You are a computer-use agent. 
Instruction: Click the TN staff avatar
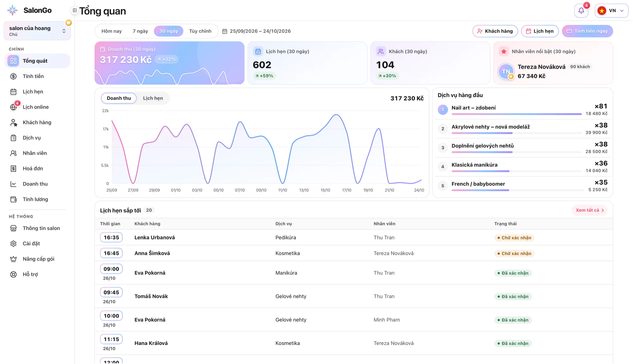point(506,71)
